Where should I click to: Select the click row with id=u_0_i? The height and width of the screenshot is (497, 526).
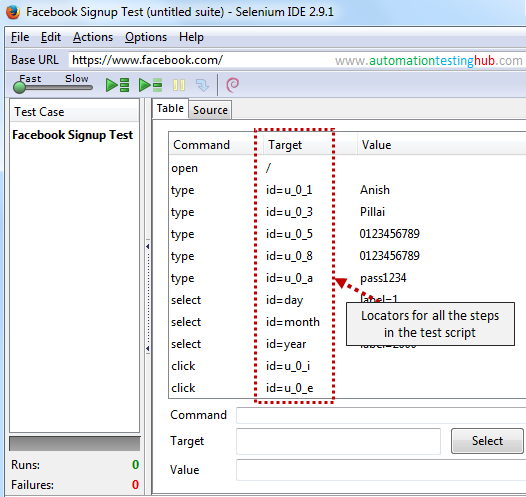pyautogui.click(x=348, y=366)
